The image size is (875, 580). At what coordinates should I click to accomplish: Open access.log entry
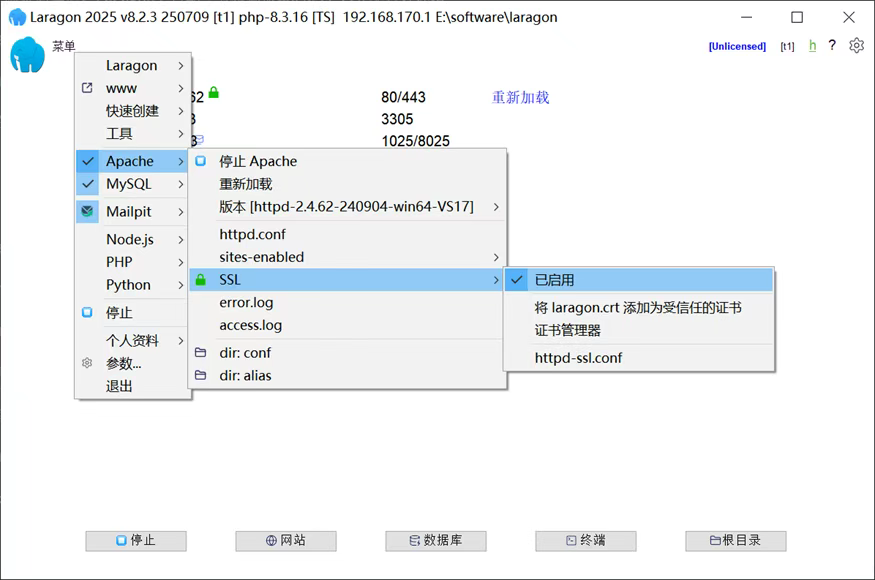pyautogui.click(x=251, y=325)
